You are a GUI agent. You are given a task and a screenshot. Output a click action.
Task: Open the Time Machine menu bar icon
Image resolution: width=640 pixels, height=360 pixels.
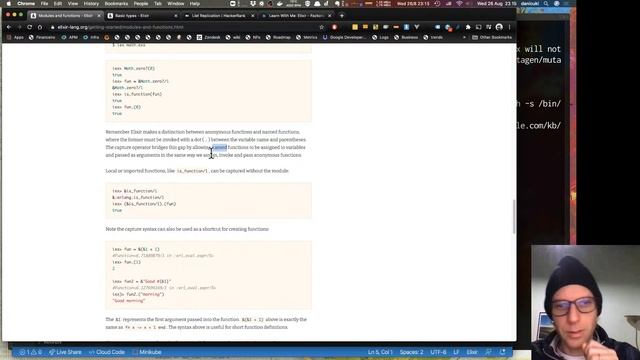(437, 4)
